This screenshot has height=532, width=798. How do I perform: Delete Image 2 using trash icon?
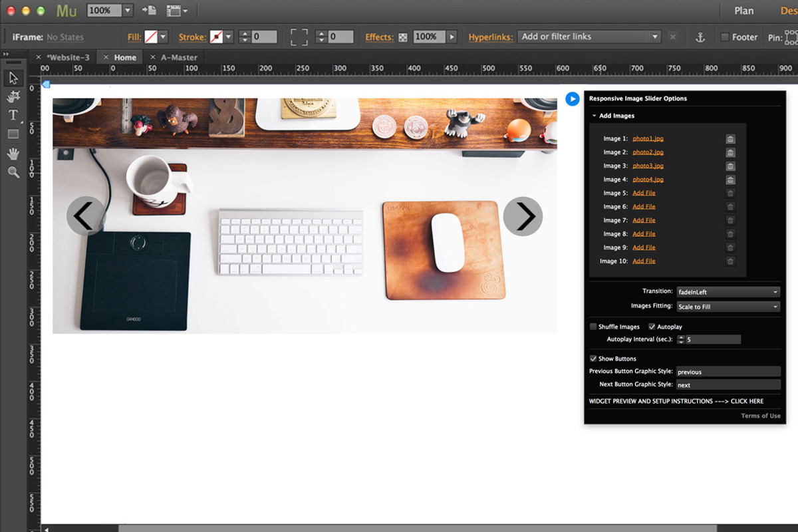(730, 152)
